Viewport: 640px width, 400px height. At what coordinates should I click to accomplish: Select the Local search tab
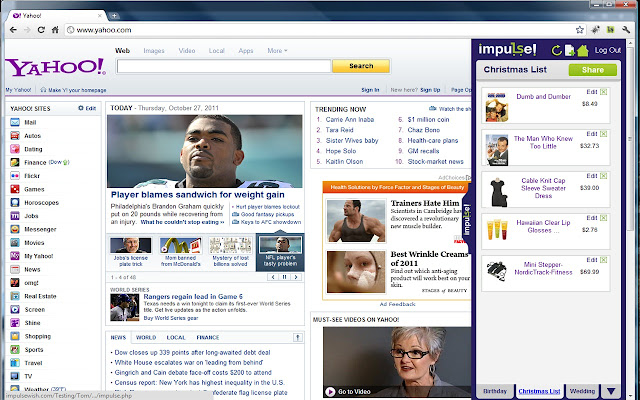pos(216,51)
